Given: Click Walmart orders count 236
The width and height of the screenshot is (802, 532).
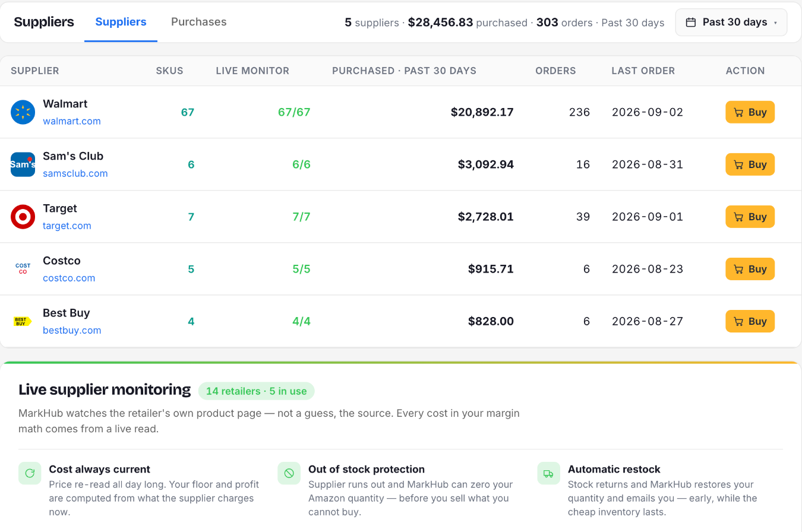Looking at the screenshot, I should click(x=579, y=112).
